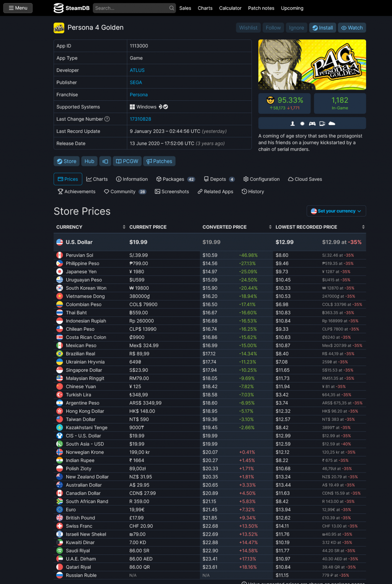Toggle the Wishlist button
392x584 pixels.
(248, 28)
